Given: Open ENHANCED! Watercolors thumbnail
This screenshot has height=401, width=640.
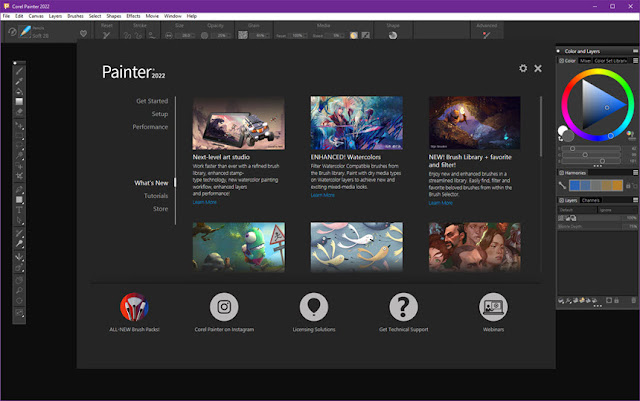Looking at the screenshot, I should point(356,123).
